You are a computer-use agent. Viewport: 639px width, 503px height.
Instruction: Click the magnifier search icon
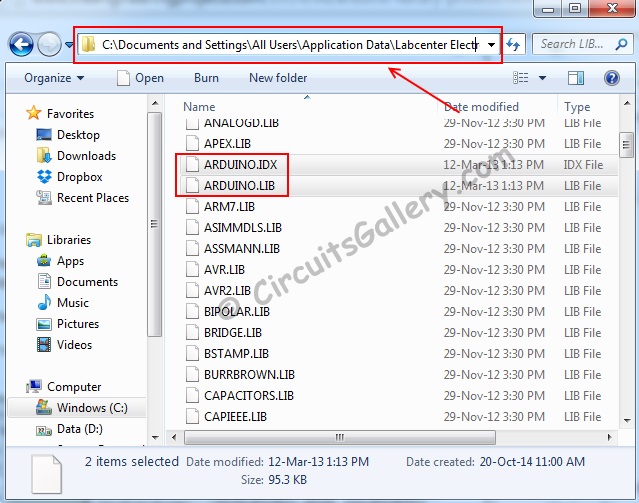pos(621,44)
